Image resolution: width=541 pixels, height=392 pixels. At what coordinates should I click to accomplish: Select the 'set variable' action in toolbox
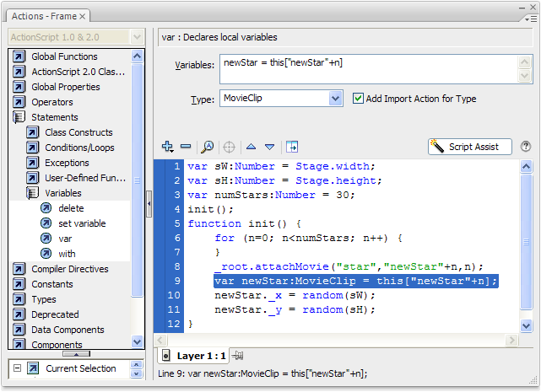[82, 223]
